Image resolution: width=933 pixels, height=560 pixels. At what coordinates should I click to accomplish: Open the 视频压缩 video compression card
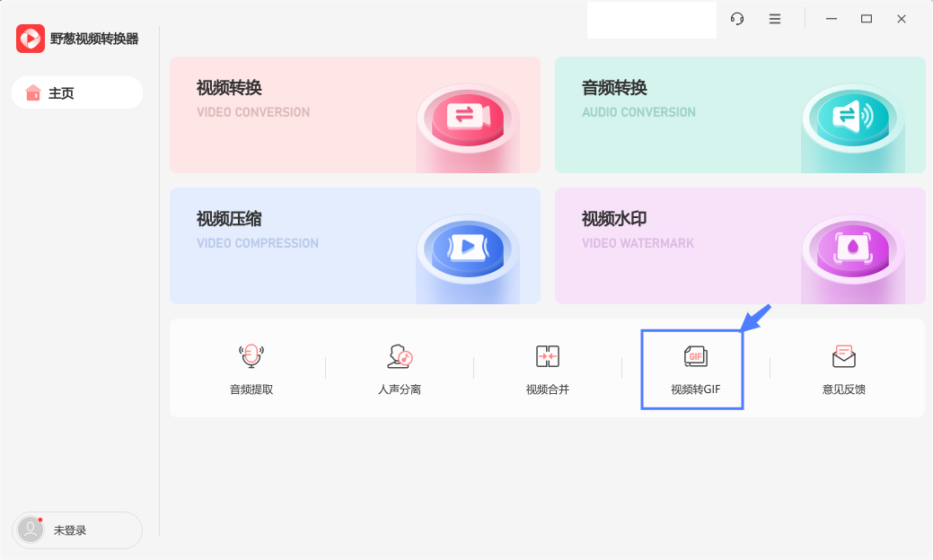tap(355, 246)
